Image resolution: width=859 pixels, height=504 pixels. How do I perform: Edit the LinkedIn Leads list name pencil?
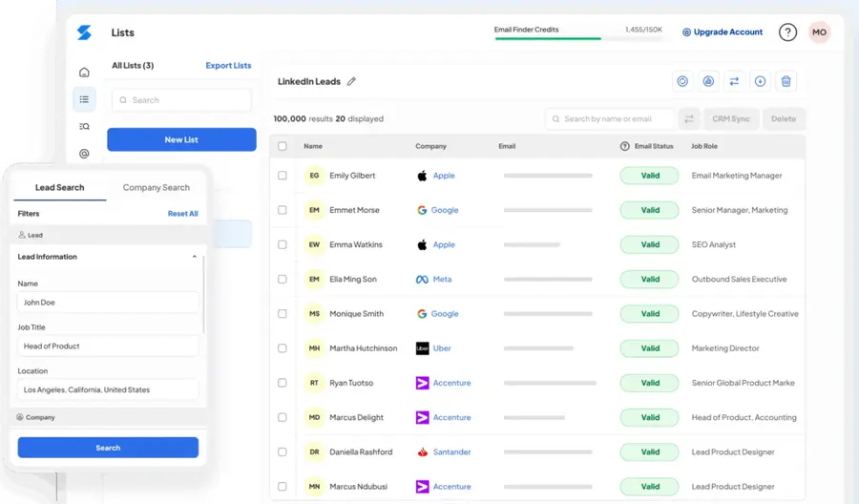(x=351, y=81)
